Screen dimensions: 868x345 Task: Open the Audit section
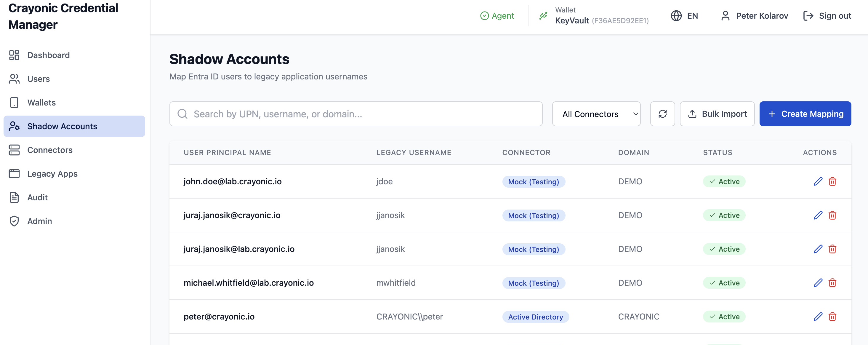[x=37, y=197]
